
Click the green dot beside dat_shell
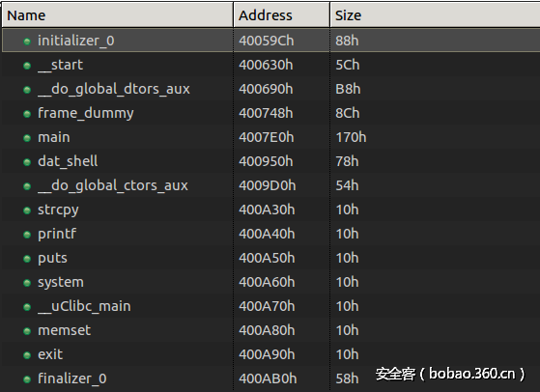point(27,162)
